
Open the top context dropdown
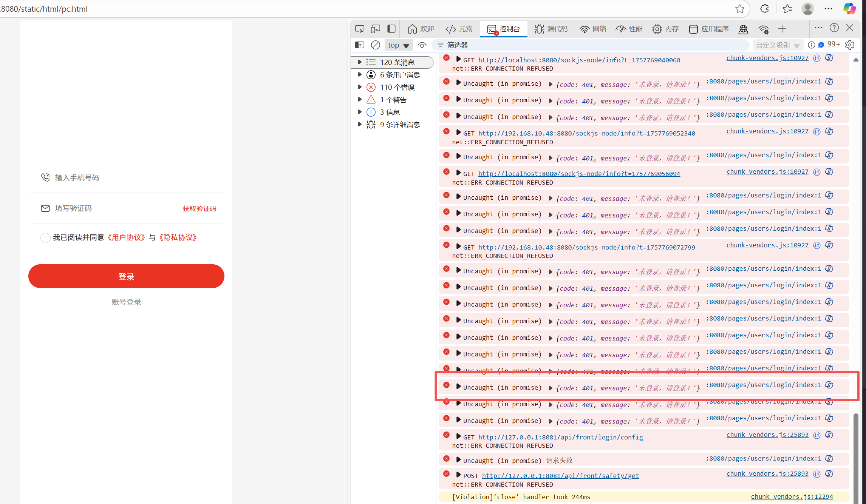(398, 45)
